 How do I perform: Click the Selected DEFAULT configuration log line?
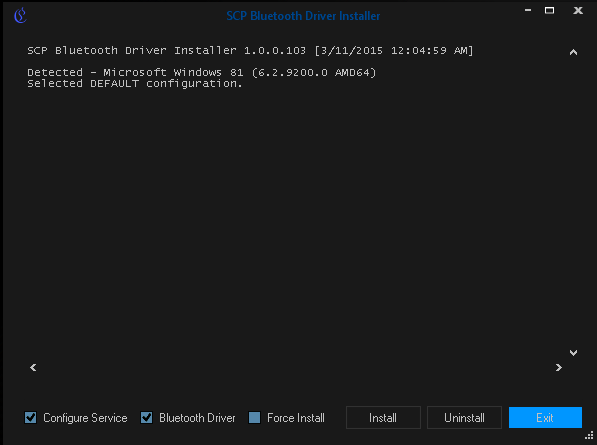tap(134, 84)
